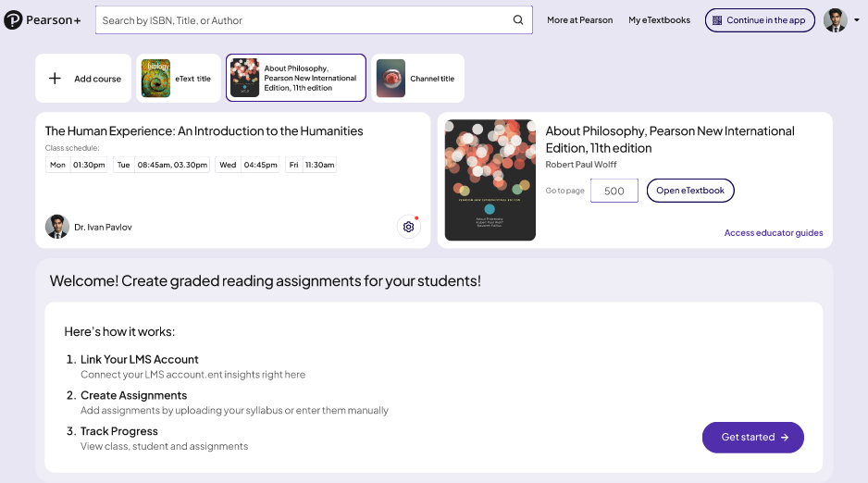Click the Go to page field

(x=614, y=191)
